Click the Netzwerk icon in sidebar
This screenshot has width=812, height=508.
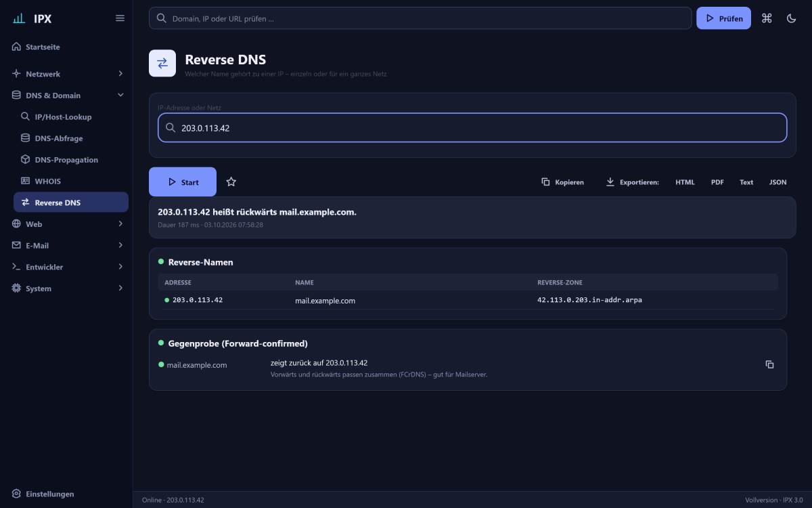(16, 73)
